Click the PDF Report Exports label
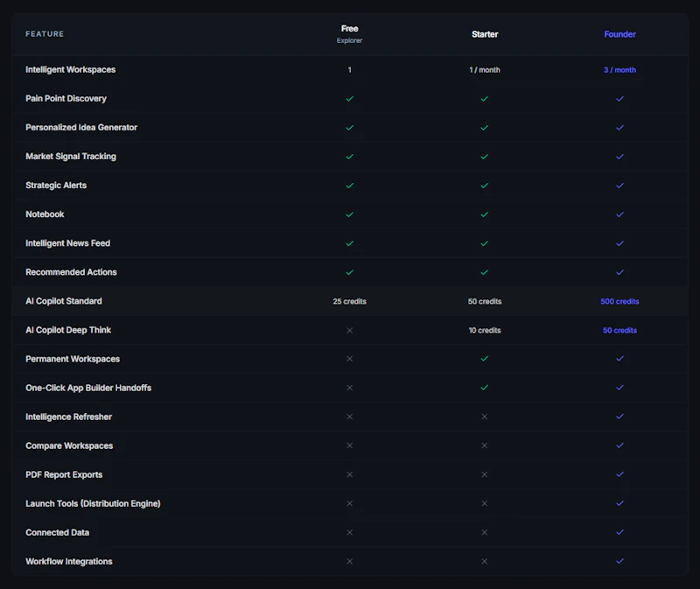Viewport: 700px width, 589px height. click(64, 474)
